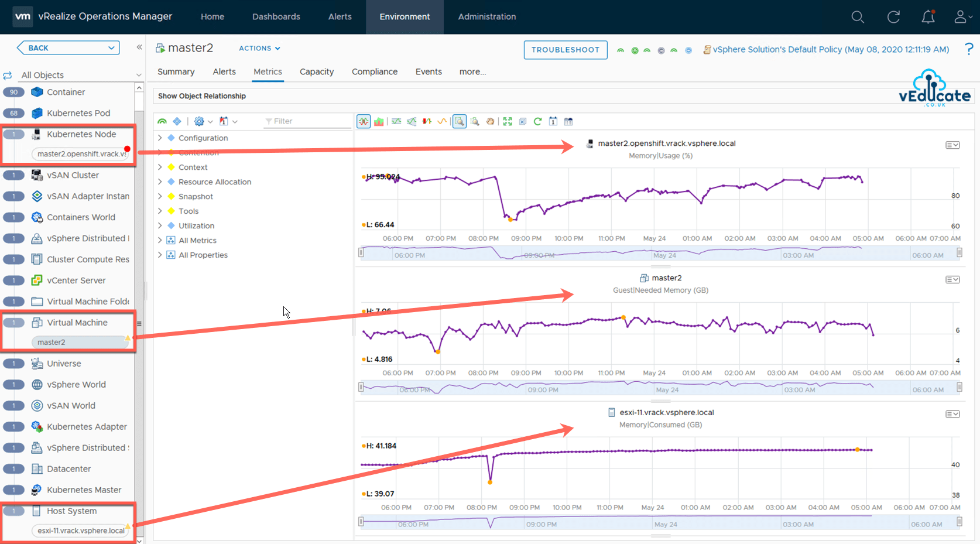Switch to the Capacity tab
The image size is (980, 544).
317,71
